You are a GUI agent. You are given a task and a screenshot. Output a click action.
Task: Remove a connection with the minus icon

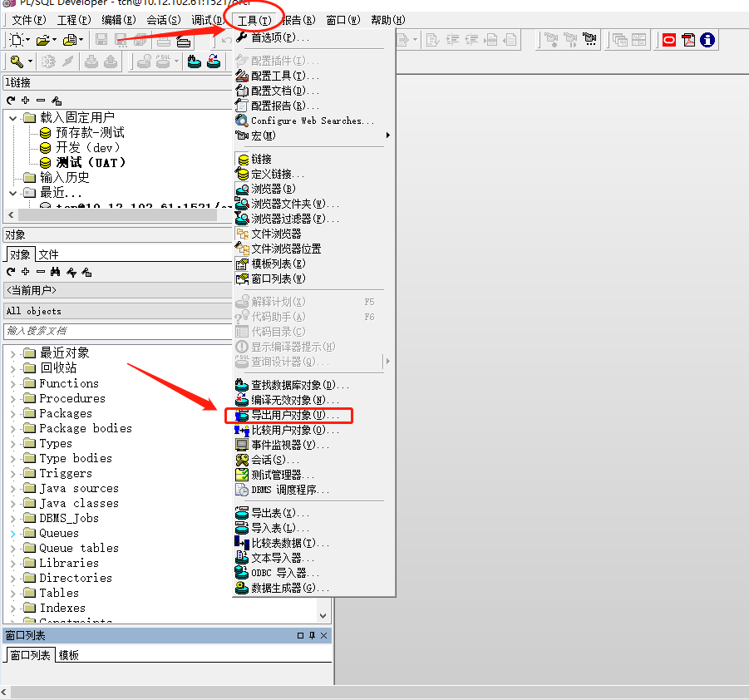41,99
